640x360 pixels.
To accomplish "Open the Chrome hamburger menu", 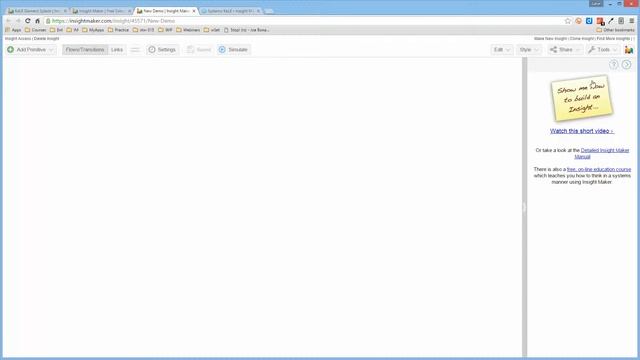I will (631, 21).
